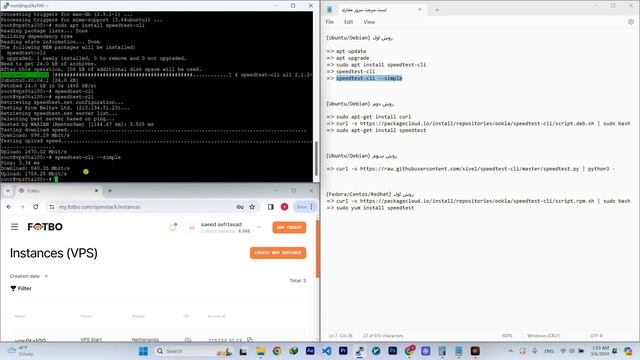Click 'sudo yum install speedtest' line
This screenshot has width=640, height=360.
pos(375,208)
